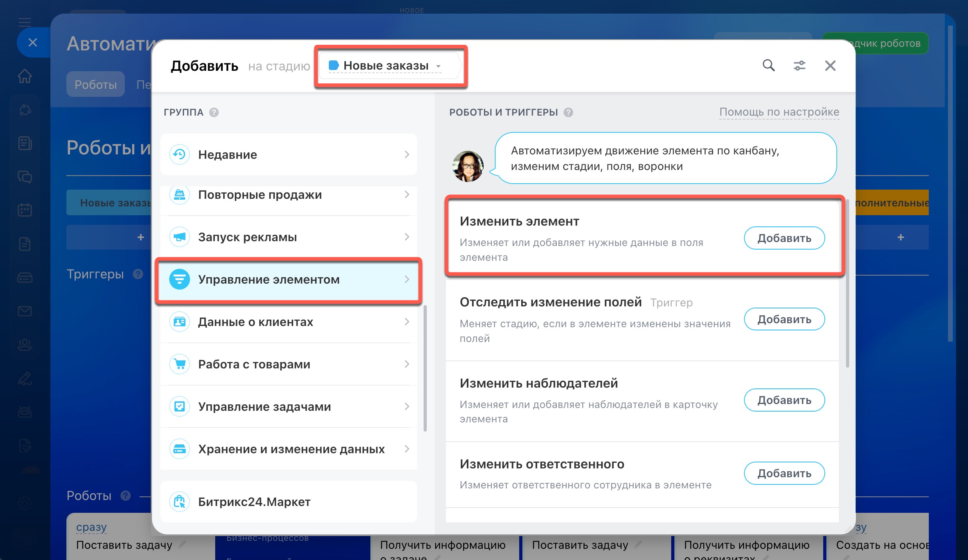Expand chevron on Недавние row
968x560 pixels.
click(407, 154)
